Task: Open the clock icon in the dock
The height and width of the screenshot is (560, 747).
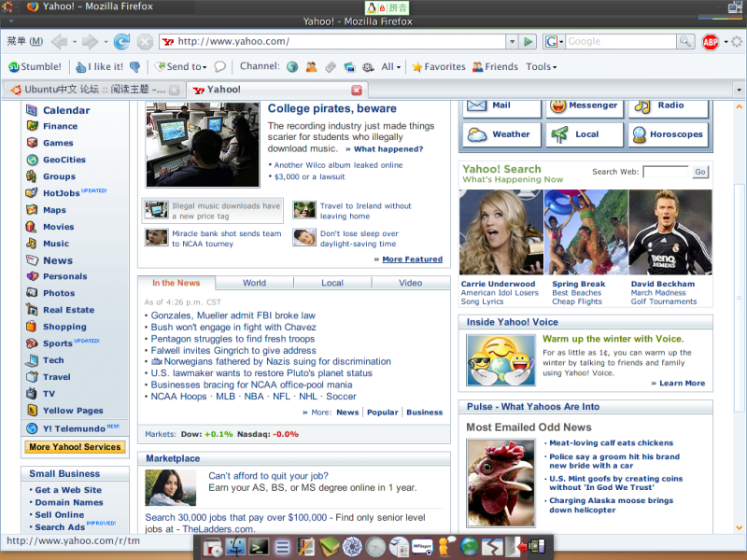Action: [x=375, y=547]
